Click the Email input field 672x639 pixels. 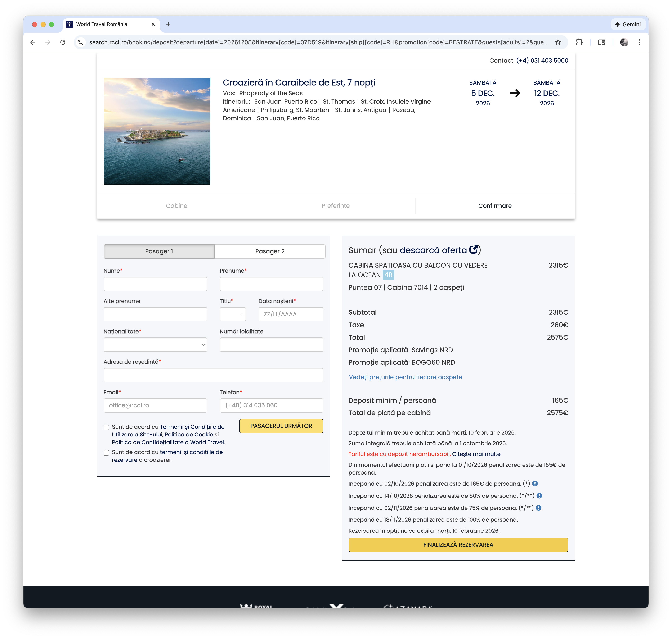[155, 405]
